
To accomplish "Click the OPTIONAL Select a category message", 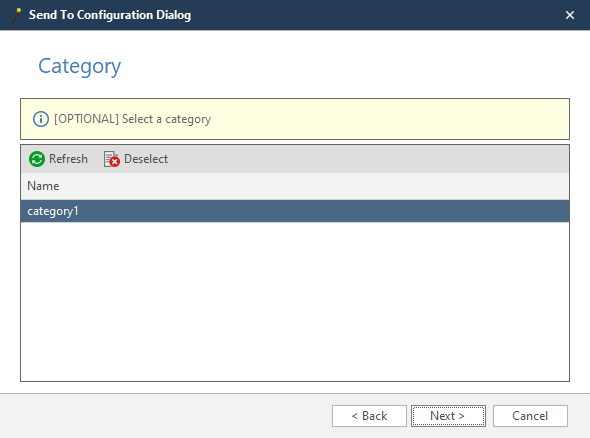I will coord(132,119).
